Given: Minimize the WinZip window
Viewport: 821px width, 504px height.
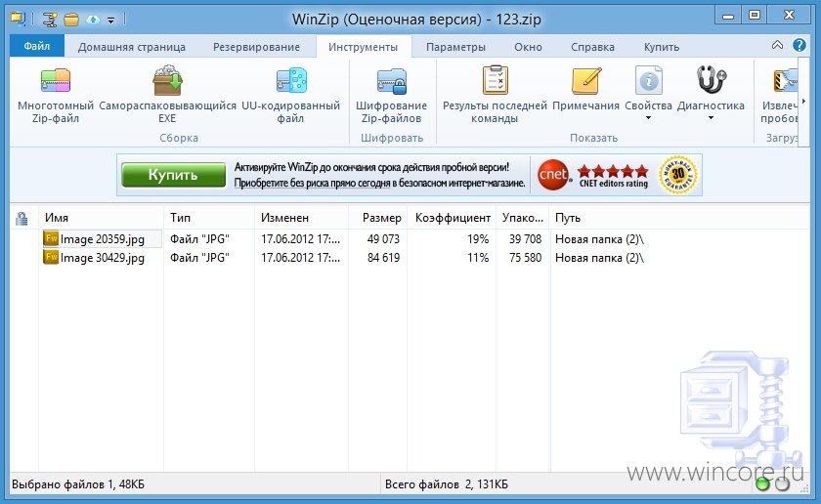Looking at the screenshot, I should pyautogui.click(x=728, y=17).
